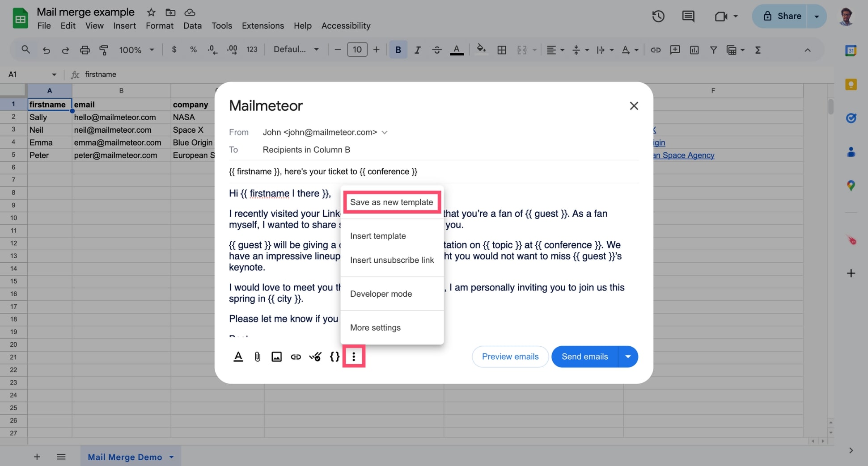Expand the From sender dropdown

pos(384,132)
